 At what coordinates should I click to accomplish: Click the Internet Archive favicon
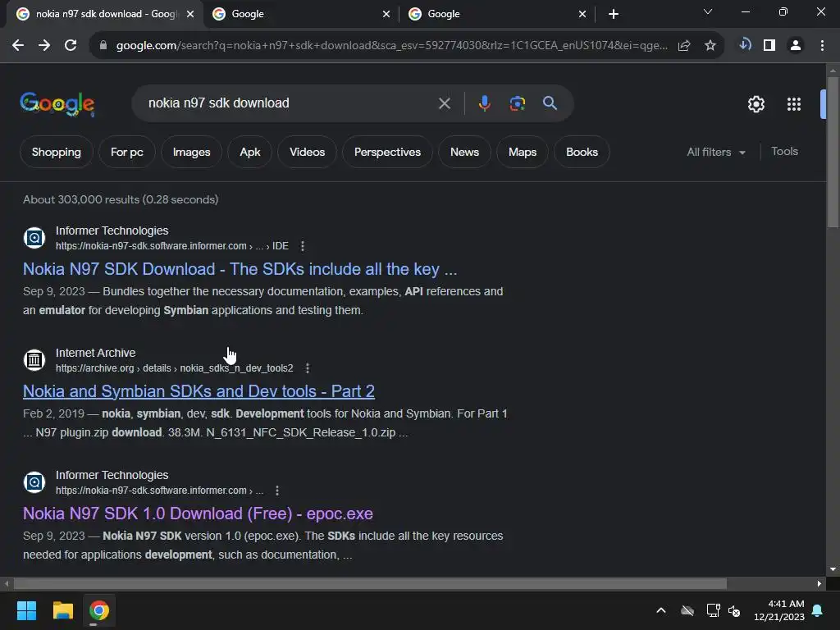[34, 359]
